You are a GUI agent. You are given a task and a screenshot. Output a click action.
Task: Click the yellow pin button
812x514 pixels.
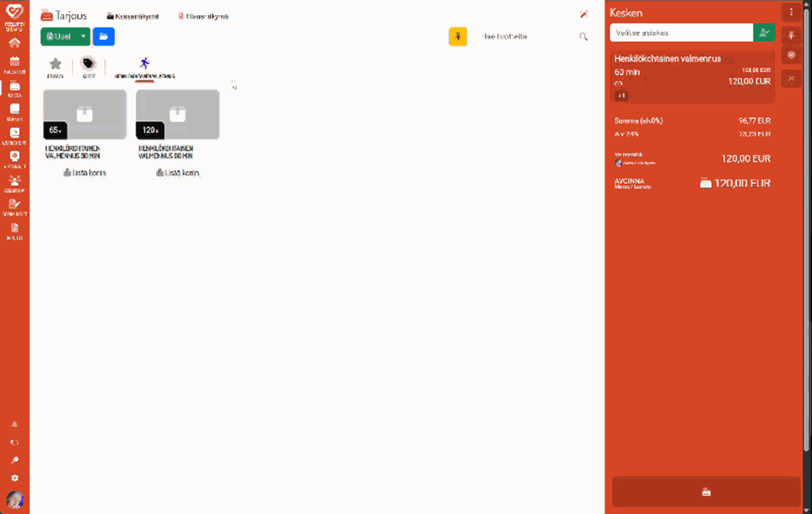(x=458, y=37)
